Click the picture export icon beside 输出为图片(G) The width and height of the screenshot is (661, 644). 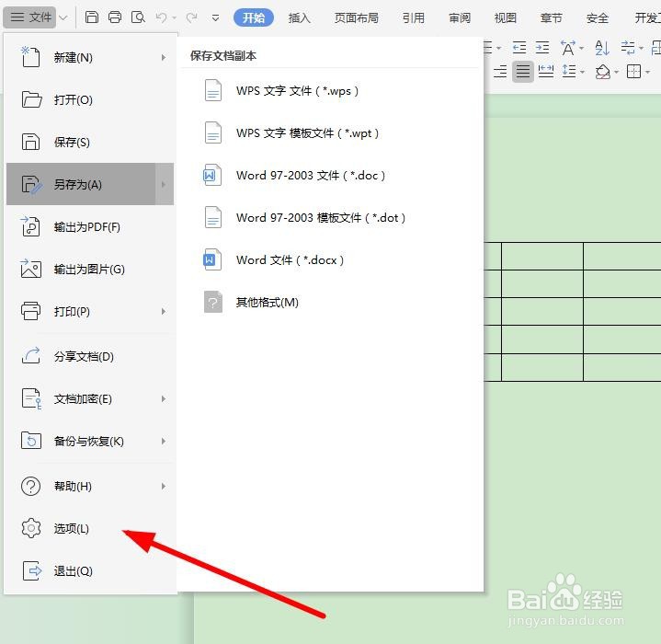[x=30, y=269]
